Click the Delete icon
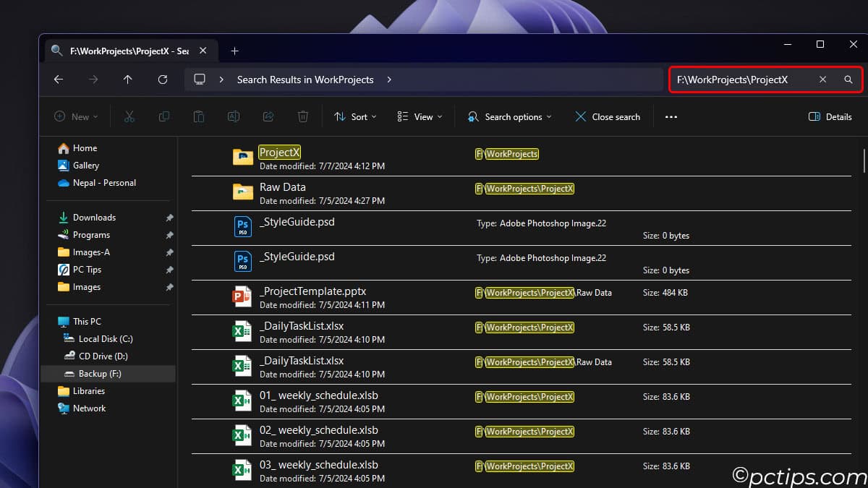 303,116
